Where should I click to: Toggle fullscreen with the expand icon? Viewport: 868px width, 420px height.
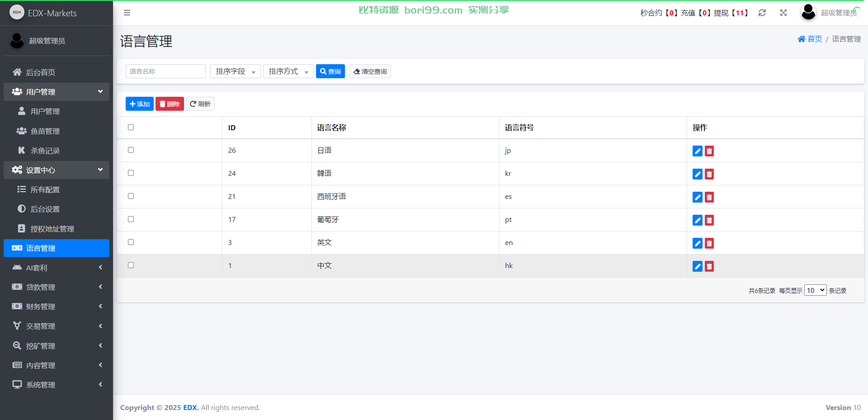click(783, 13)
